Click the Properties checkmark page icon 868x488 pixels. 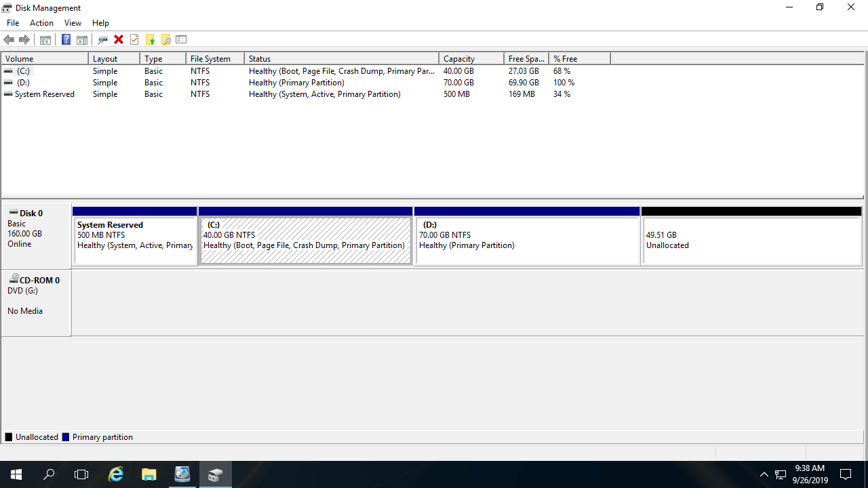tap(134, 40)
